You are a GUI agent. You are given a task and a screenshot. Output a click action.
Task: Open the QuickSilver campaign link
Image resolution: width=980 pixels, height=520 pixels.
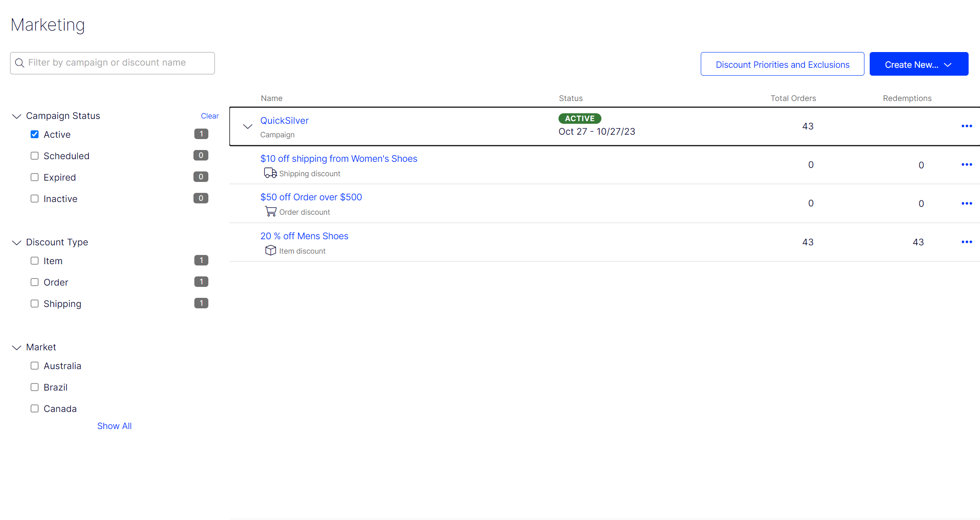coord(284,121)
